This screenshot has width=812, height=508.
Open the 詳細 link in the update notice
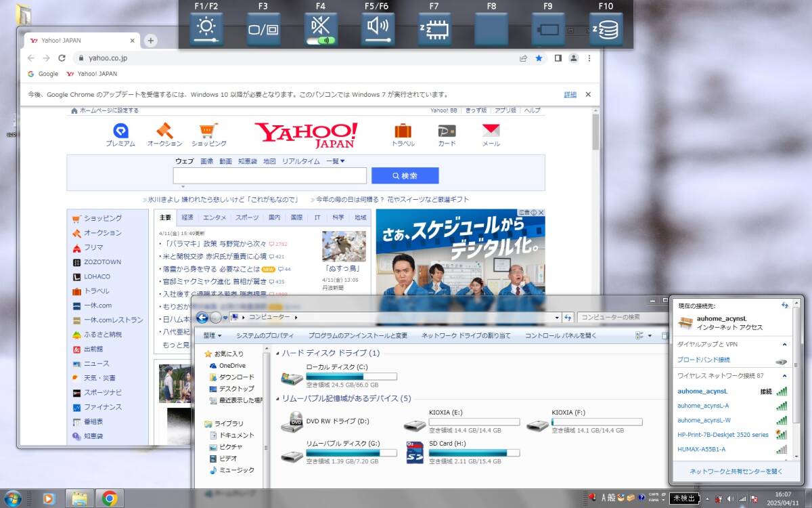click(x=570, y=95)
